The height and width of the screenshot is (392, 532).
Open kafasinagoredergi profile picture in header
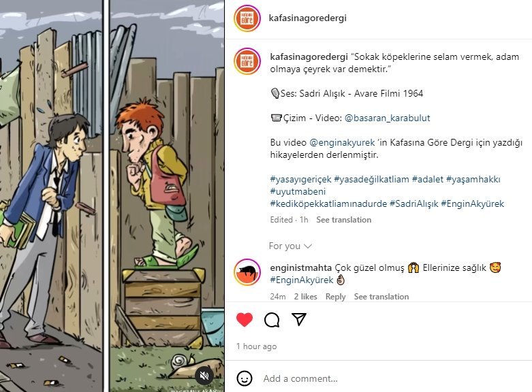coord(247,18)
